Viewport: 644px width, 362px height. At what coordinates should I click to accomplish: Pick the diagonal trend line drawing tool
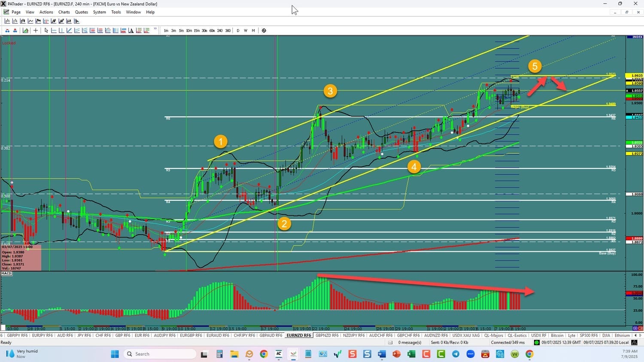(x=69, y=30)
